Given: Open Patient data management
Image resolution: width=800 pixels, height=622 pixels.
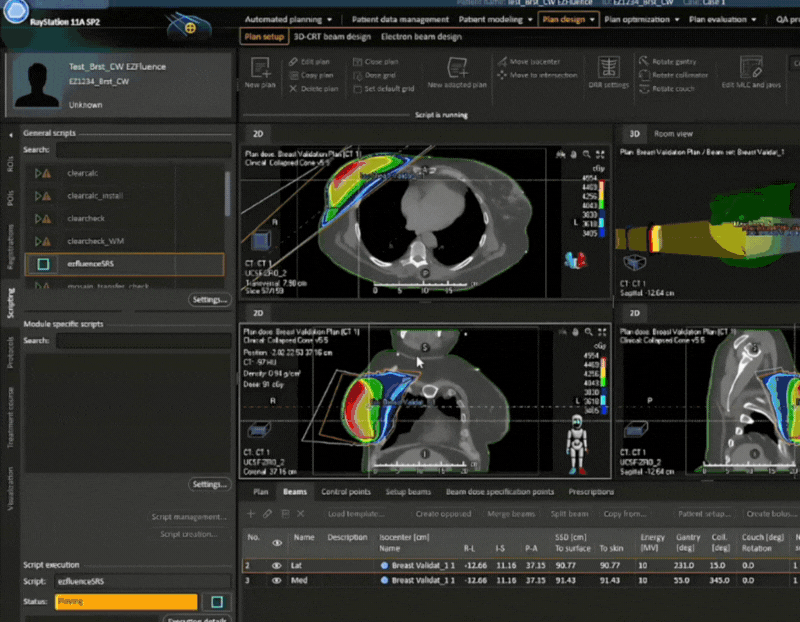Looking at the screenshot, I should (x=400, y=19).
